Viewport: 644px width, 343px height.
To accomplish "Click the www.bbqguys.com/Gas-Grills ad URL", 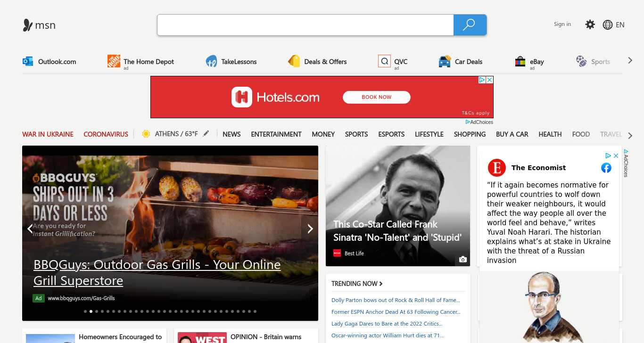I will [x=81, y=298].
